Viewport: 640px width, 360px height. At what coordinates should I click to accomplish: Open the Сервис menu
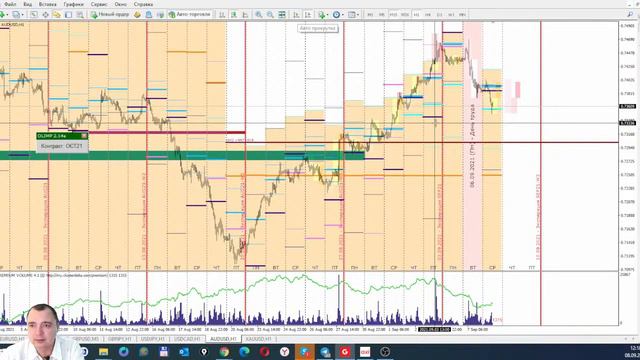tap(99, 4)
